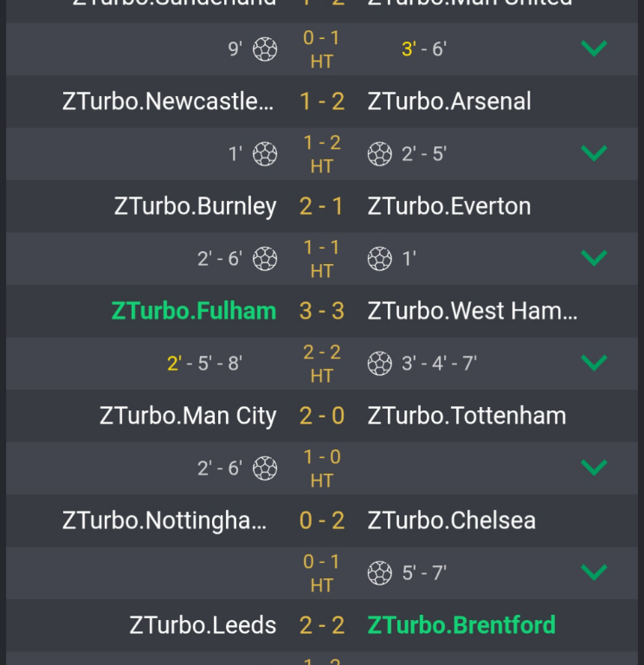The height and width of the screenshot is (665, 644).
Task: Expand Sunderland vs Man United match details
Action: [594, 48]
